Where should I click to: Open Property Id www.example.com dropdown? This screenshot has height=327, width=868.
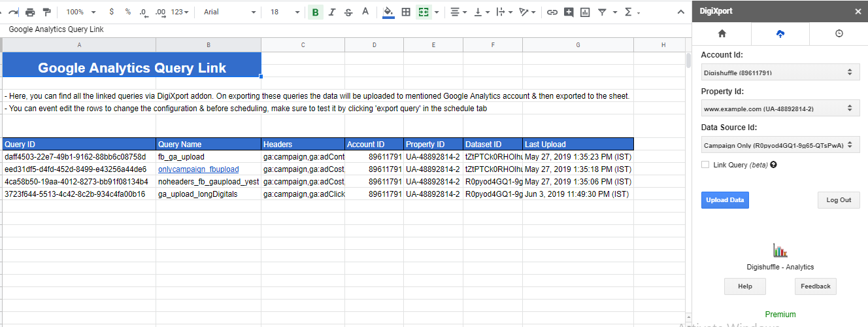tap(780, 108)
